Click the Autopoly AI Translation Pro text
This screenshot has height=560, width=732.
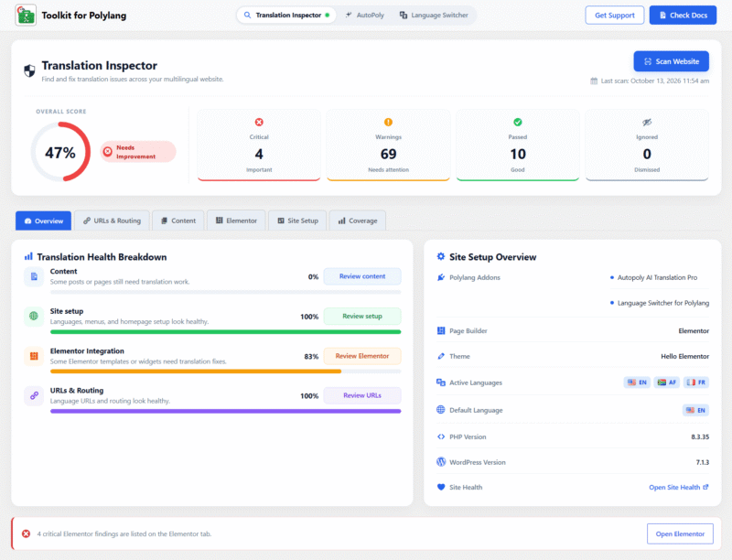[x=657, y=277]
